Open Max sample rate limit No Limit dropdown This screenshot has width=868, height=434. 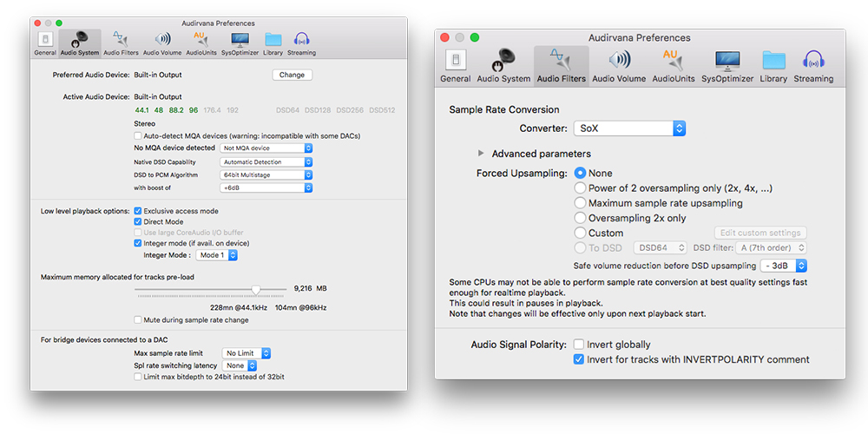coord(247,353)
